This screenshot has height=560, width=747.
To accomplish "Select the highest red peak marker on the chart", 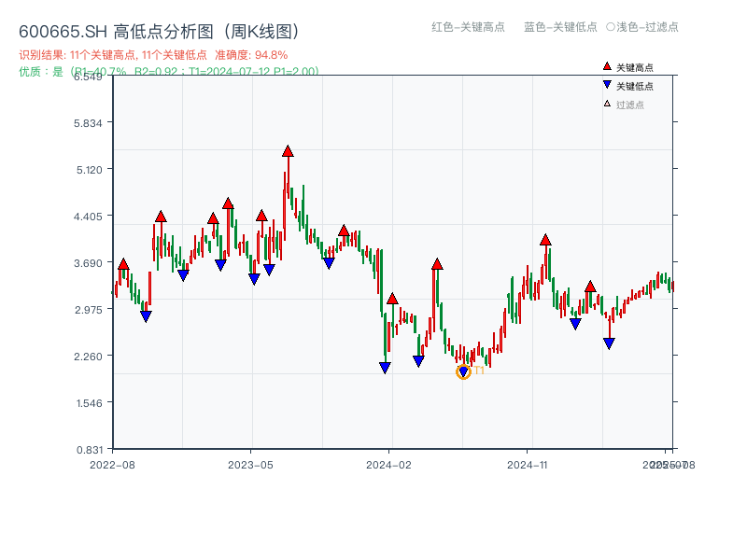I will tap(289, 149).
